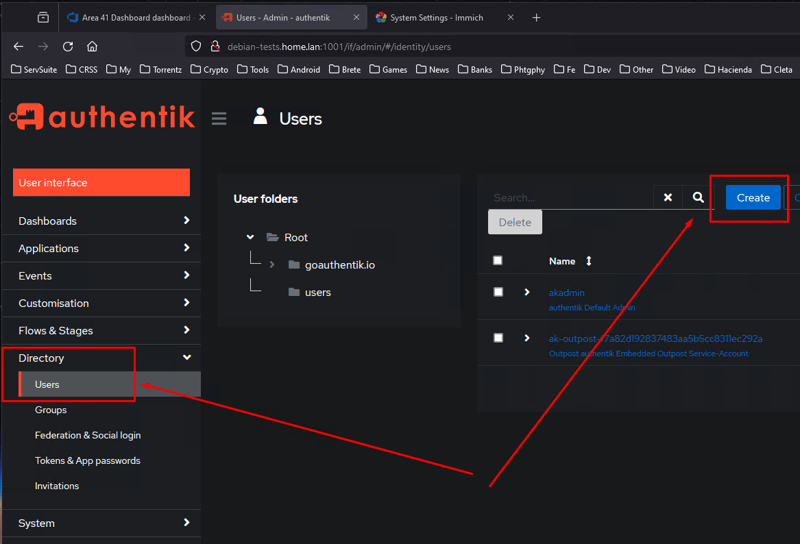The image size is (800, 544).
Task: Open the ServSuite bookmark folder
Action: tap(34, 69)
